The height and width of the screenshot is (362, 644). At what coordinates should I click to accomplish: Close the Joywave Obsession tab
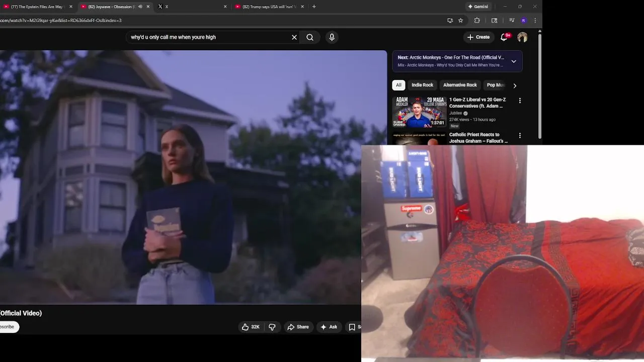point(148,7)
